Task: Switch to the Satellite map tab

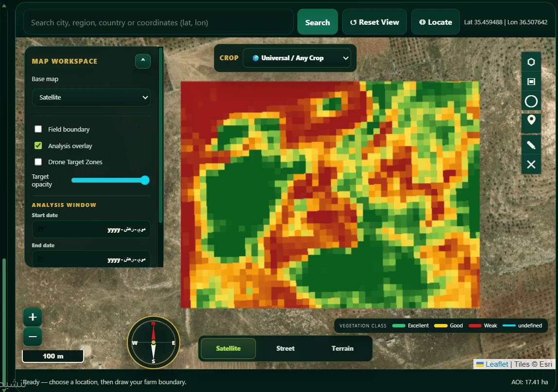Action: (228, 349)
